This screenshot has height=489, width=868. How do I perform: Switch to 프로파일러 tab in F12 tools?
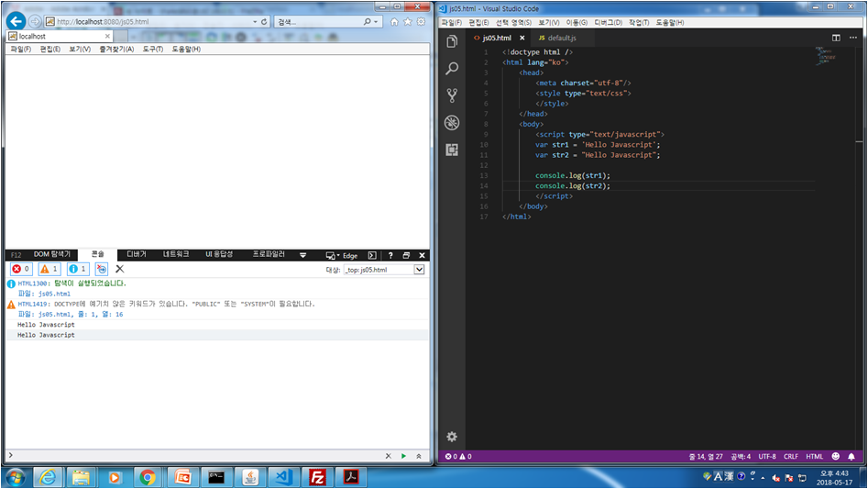pyautogui.click(x=269, y=254)
